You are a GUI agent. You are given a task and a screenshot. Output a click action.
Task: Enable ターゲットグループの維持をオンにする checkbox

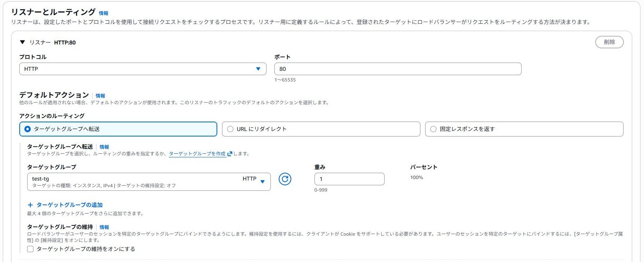(x=30, y=249)
